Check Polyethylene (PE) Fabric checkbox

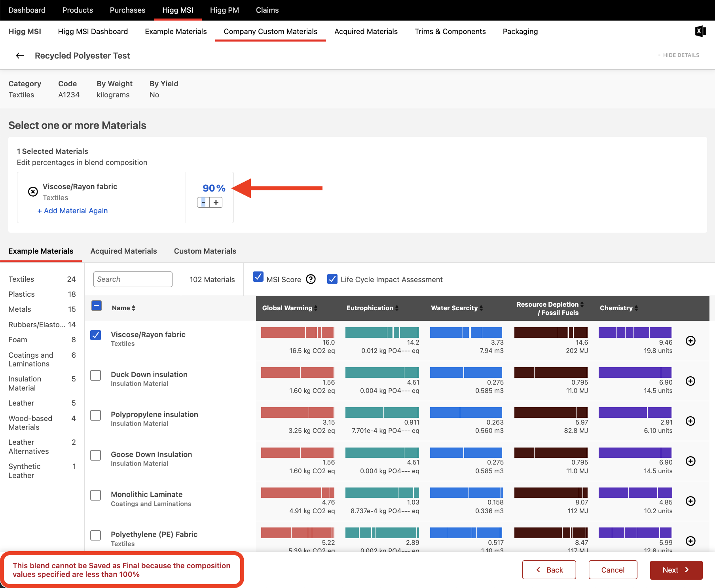[x=95, y=535]
